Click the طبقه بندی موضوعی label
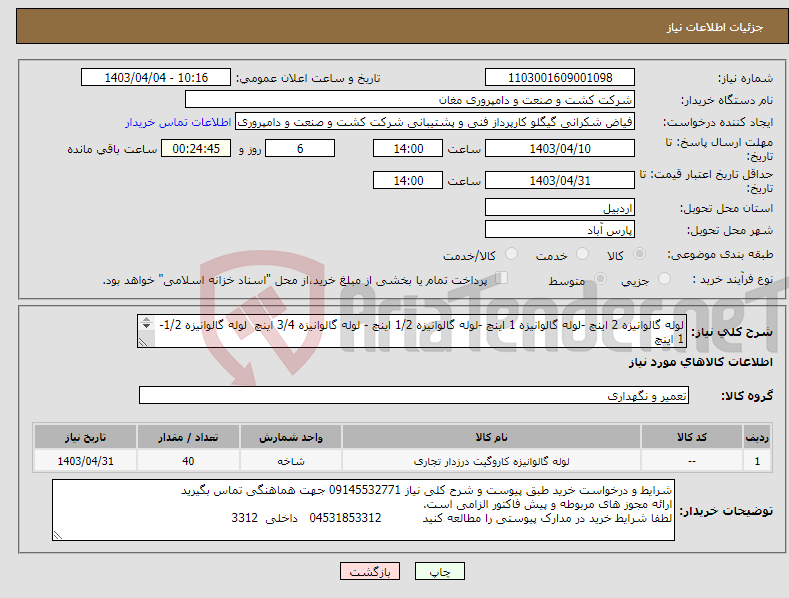The width and height of the screenshot is (789, 598). tap(720, 255)
